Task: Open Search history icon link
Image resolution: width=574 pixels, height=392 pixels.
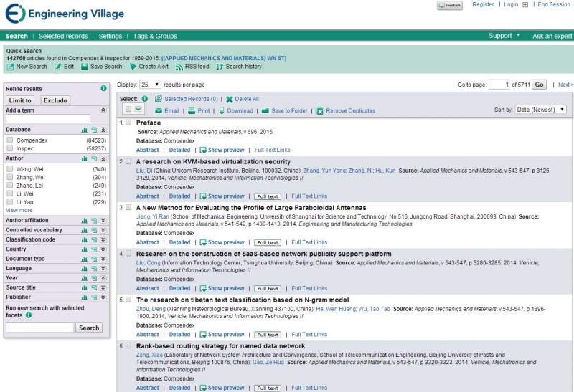Action: coord(220,67)
